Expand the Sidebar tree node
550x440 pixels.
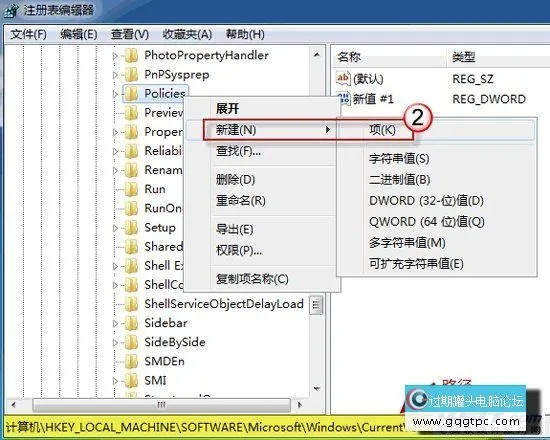pos(115,323)
